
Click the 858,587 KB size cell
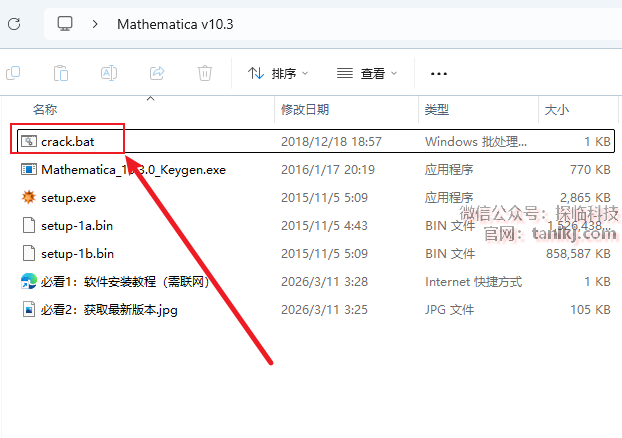pos(578,254)
